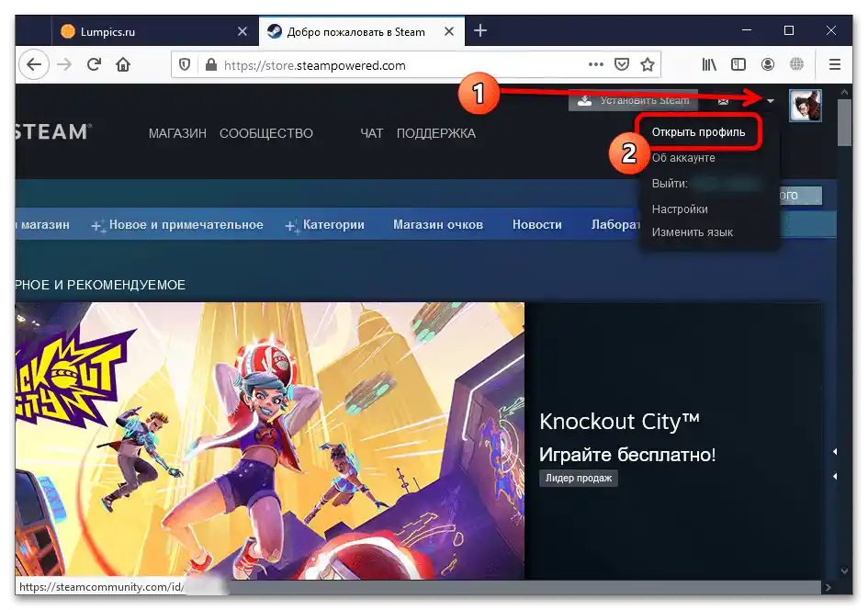Go back with the browser back arrow

(x=34, y=64)
